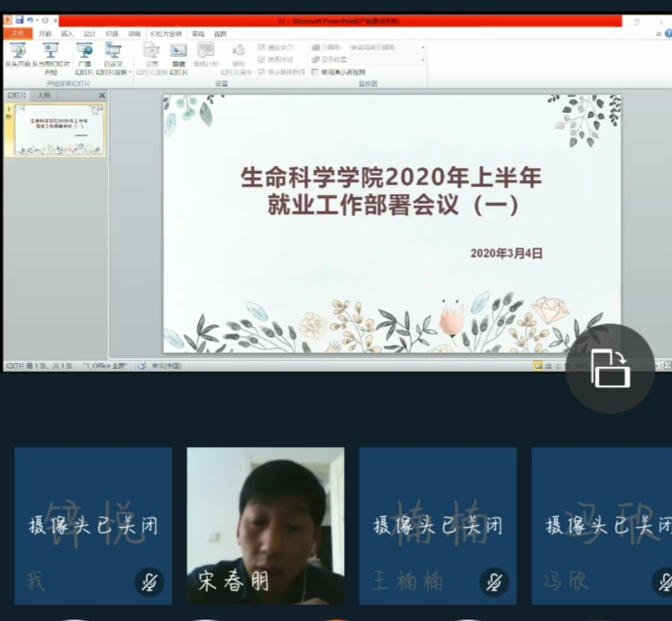Click the Hide Slide (隐藏幻灯片) icon

[x=179, y=52]
